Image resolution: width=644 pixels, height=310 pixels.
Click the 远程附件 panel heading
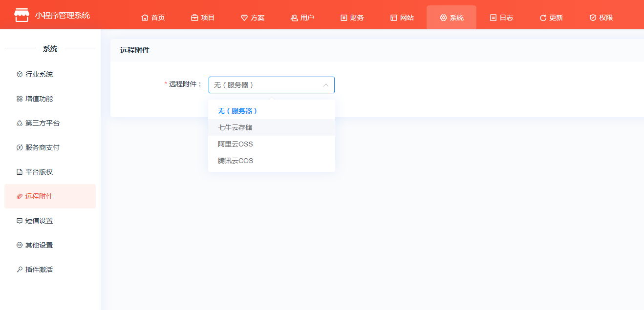coord(135,50)
